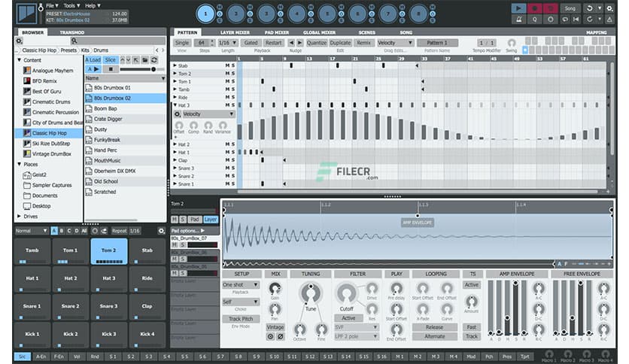Open the One shot setup dropdown
Viewport: 629px width, 364px height.
pyautogui.click(x=240, y=285)
